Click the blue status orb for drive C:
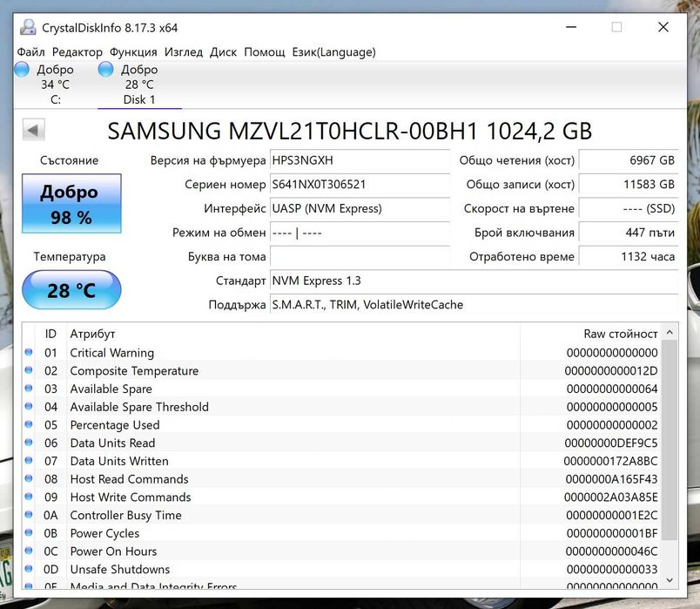Image resolution: width=700 pixels, height=609 pixels. pyautogui.click(x=22, y=69)
